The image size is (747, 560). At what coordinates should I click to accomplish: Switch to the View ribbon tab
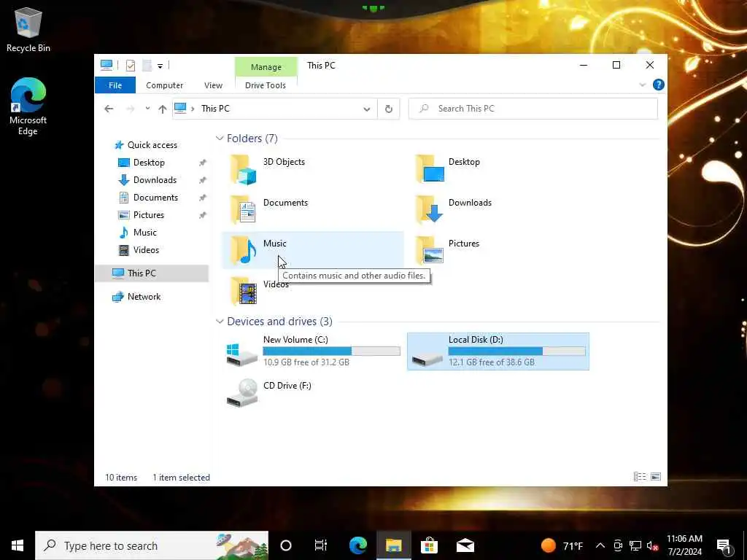(x=214, y=85)
